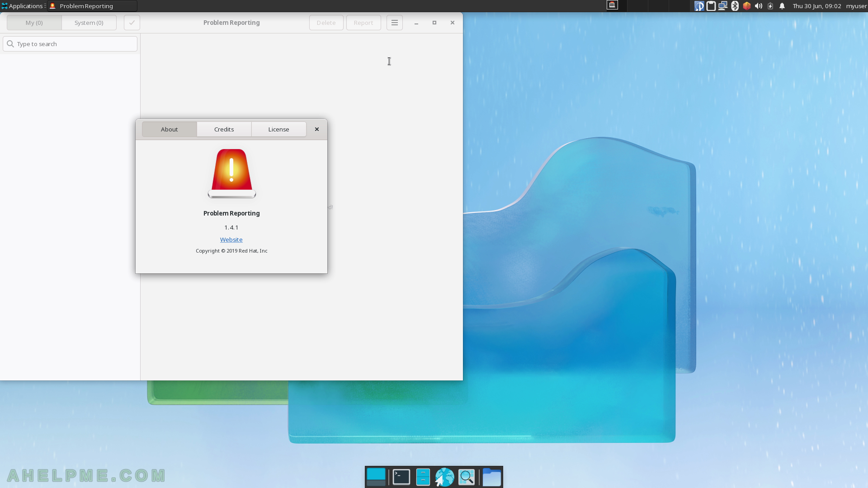
Task: Maximize the Problem Reporting window
Action: (434, 23)
